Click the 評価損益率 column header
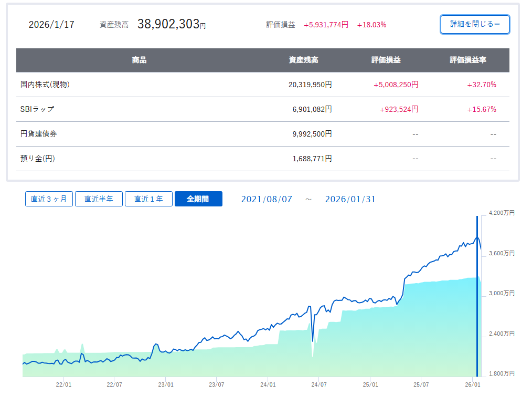 click(x=467, y=60)
